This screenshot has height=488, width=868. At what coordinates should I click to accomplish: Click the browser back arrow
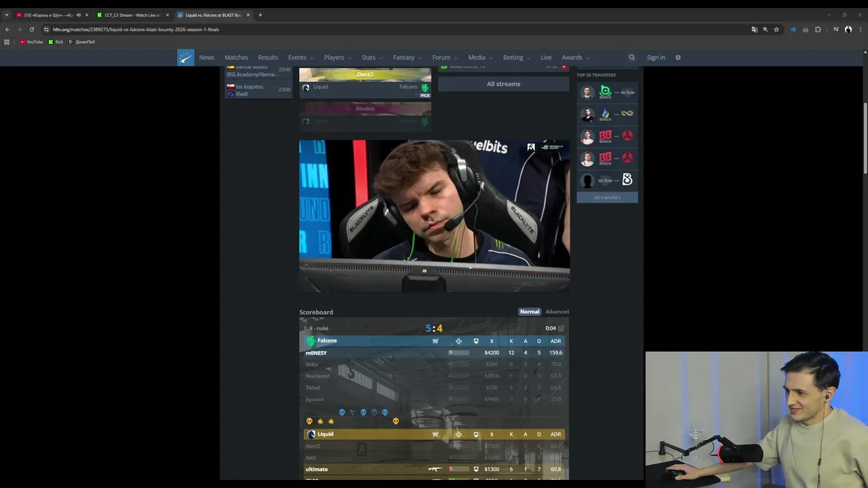7,29
